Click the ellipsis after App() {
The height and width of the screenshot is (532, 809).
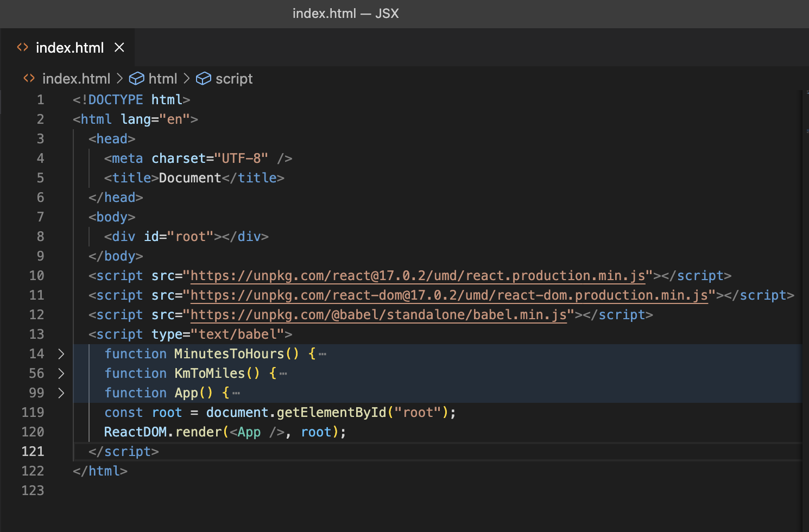(x=236, y=394)
